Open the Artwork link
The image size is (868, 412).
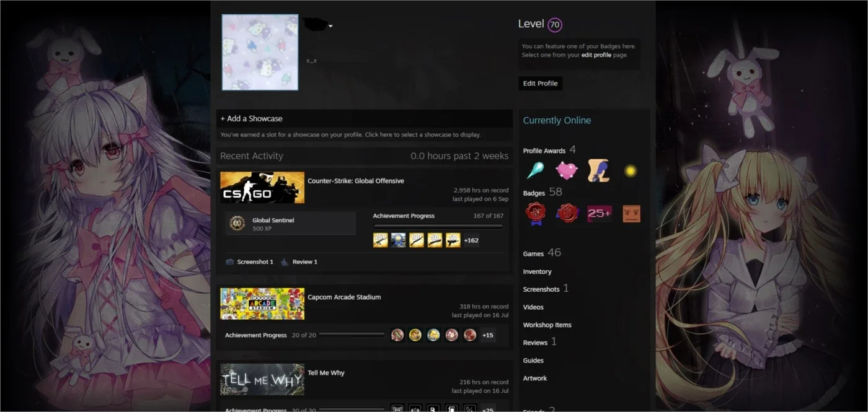pyautogui.click(x=535, y=378)
